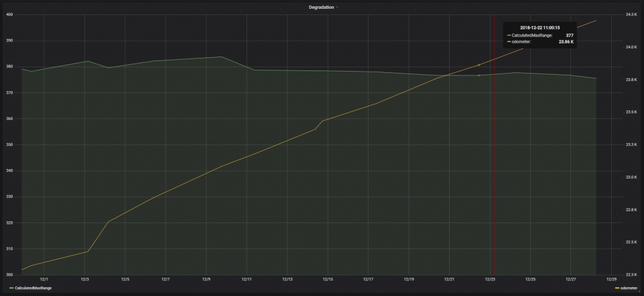
Task: Open the Degradation panel title menu
Action: [x=321, y=7]
